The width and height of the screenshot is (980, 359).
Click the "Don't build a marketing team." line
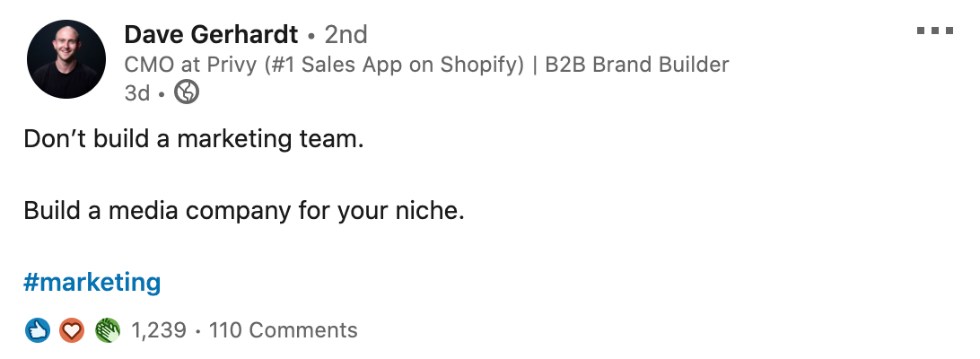(194, 139)
